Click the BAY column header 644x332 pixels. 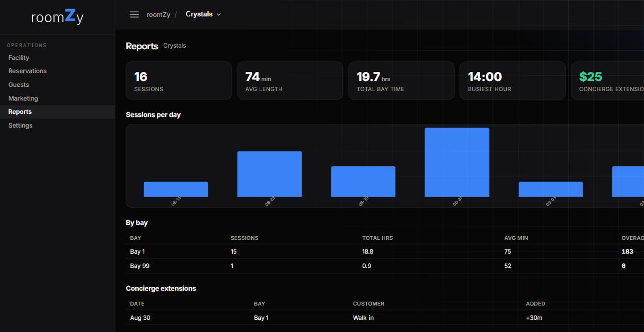(x=136, y=238)
